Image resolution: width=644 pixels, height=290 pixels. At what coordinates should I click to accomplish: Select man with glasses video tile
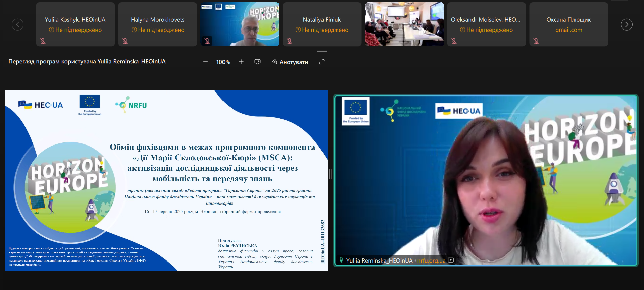pyautogui.click(x=240, y=24)
